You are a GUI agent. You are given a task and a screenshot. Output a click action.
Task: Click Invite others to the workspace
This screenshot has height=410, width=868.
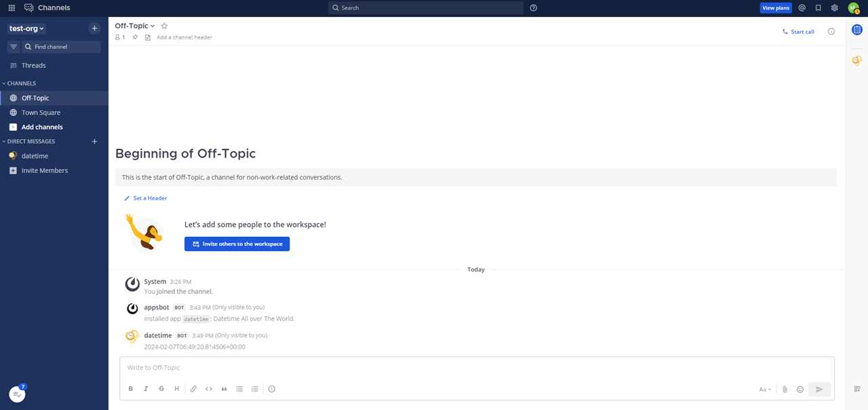(x=237, y=244)
